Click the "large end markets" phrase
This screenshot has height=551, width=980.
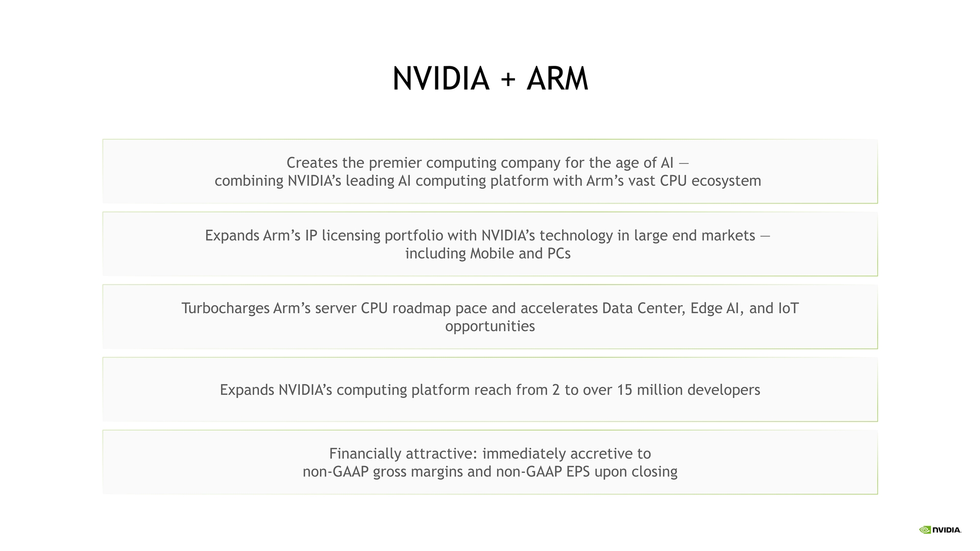tap(694, 236)
